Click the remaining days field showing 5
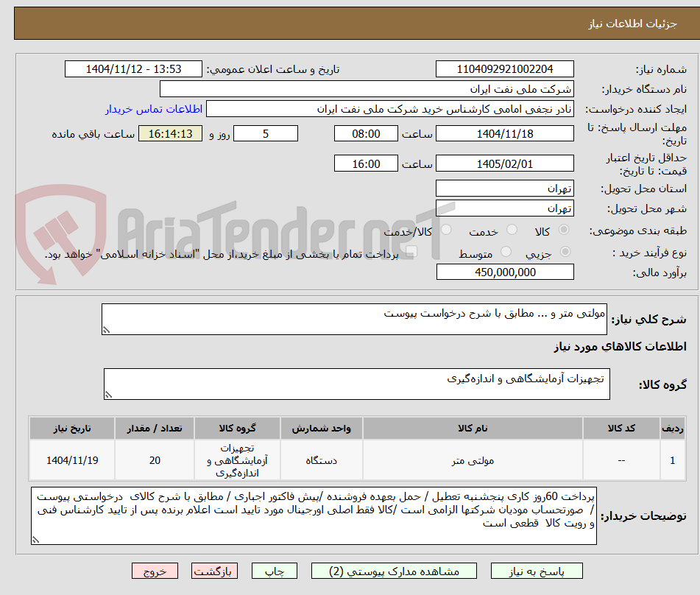Screen dimensions: 700x595 point(266,133)
